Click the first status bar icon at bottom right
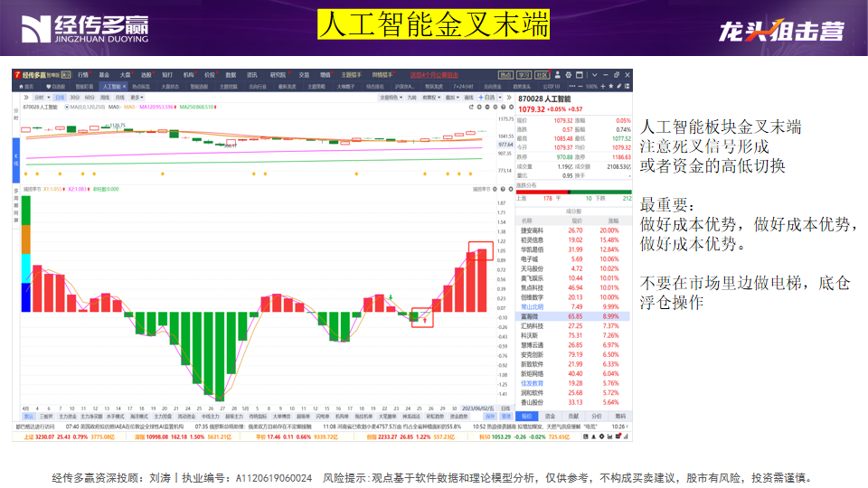This screenshot has height=488, width=868. pos(586,436)
